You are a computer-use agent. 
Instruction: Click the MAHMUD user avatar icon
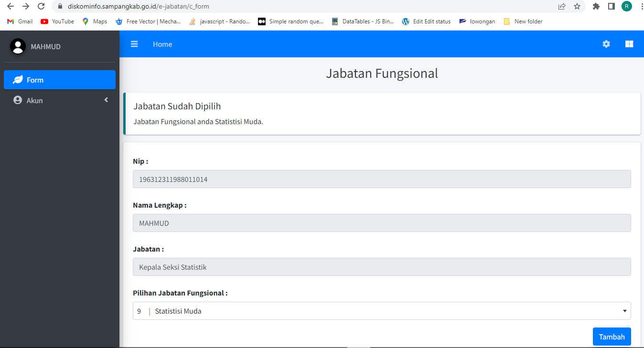pyautogui.click(x=18, y=46)
